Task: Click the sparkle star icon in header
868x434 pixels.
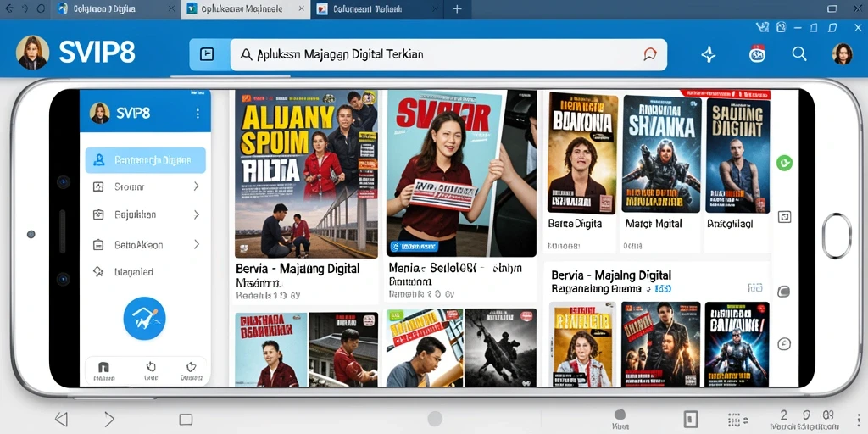Action: point(709,54)
